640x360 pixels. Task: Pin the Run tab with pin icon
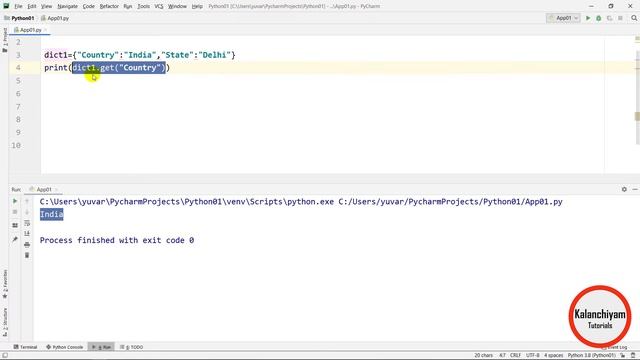point(15,239)
